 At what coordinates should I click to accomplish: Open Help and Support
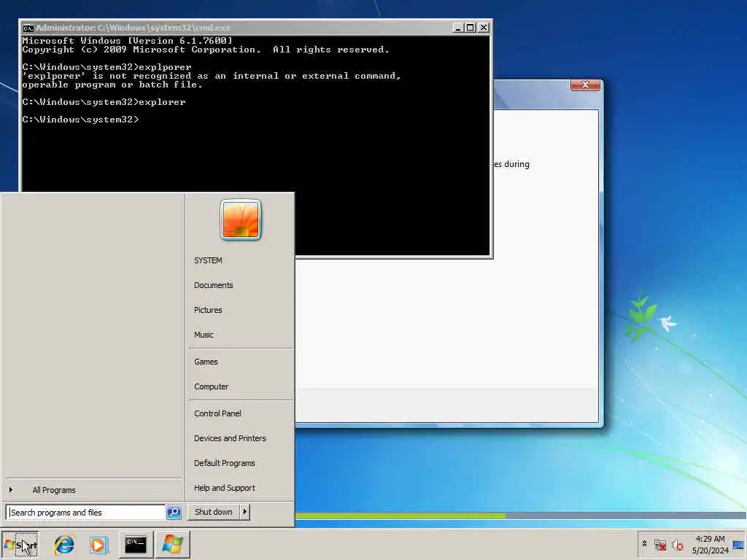[x=225, y=488]
